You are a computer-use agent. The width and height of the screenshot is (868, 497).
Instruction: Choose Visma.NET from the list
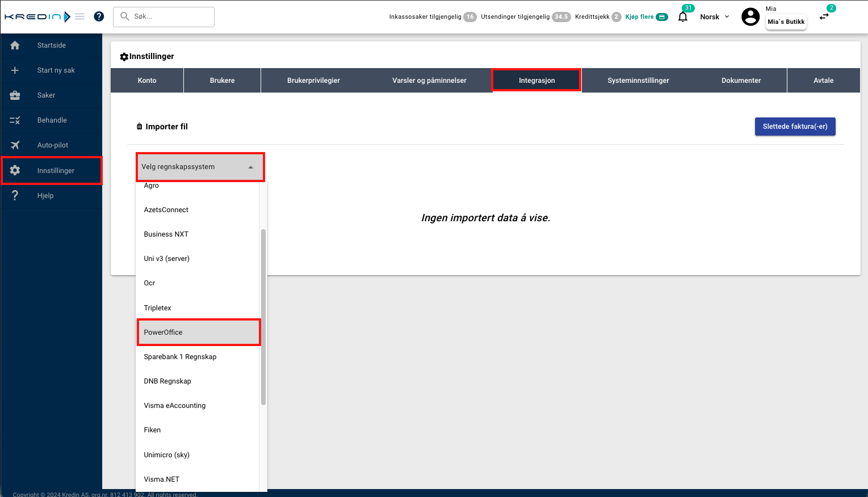click(198, 479)
